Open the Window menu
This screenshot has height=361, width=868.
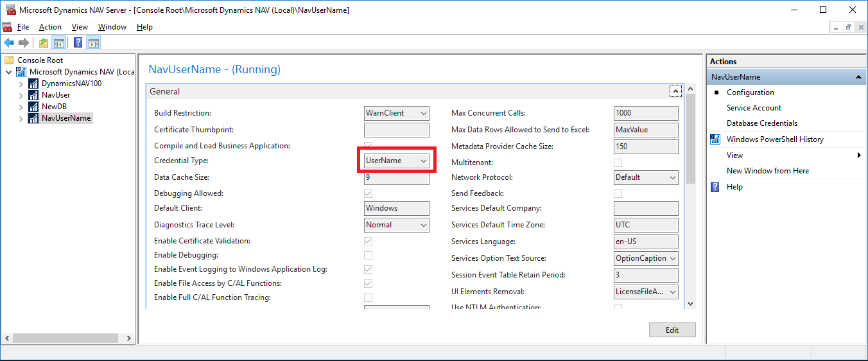112,27
